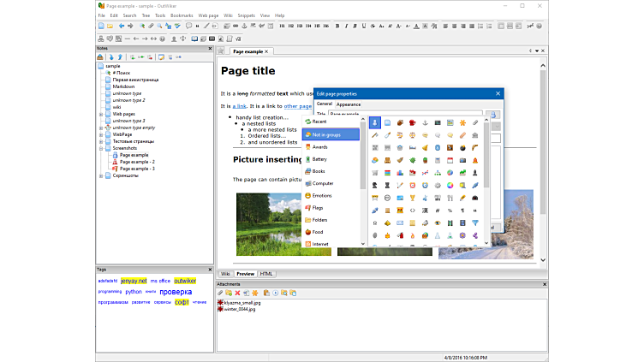Go forward with the gray arrow
The image size is (644, 362).
click(130, 26)
